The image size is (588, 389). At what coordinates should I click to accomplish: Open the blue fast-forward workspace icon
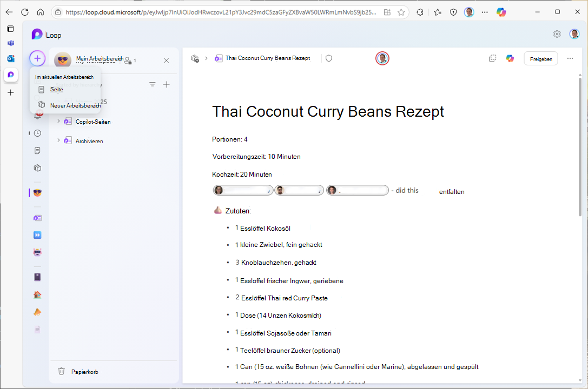click(x=37, y=235)
